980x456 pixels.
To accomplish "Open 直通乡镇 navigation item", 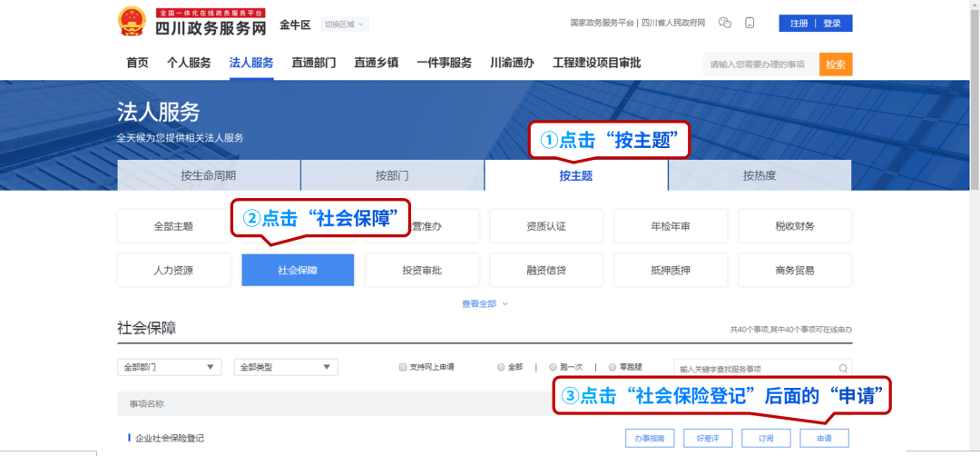I will coord(377,63).
